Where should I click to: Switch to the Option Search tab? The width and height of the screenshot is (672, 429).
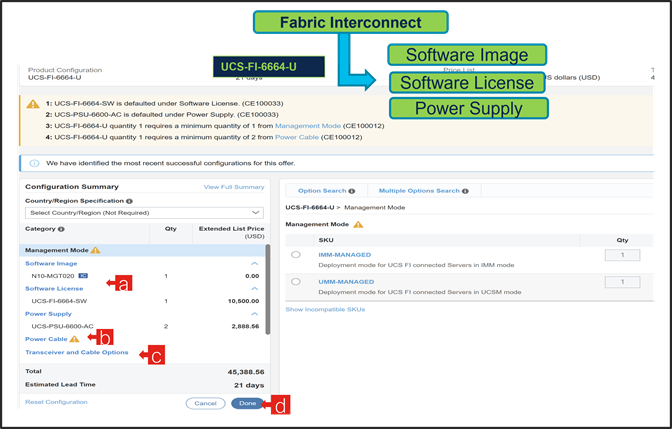326,191
